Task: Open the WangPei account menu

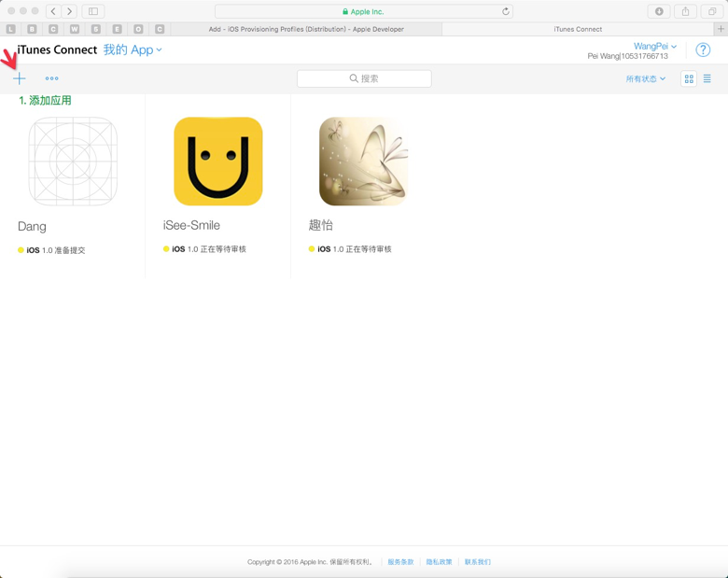Action: point(654,46)
